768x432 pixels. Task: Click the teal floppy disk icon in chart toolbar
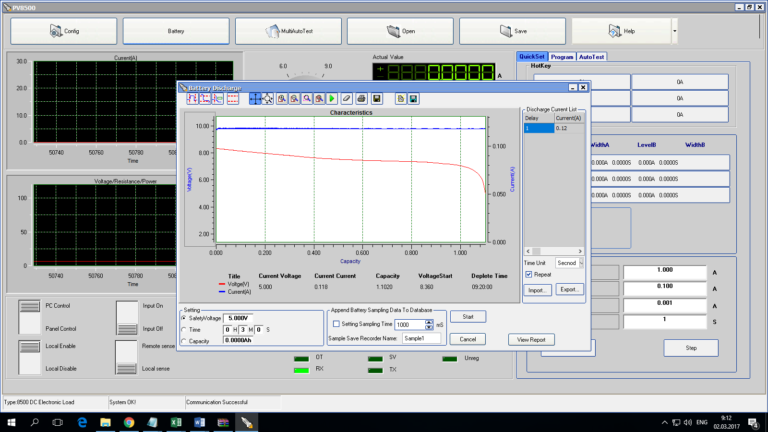(413, 99)
